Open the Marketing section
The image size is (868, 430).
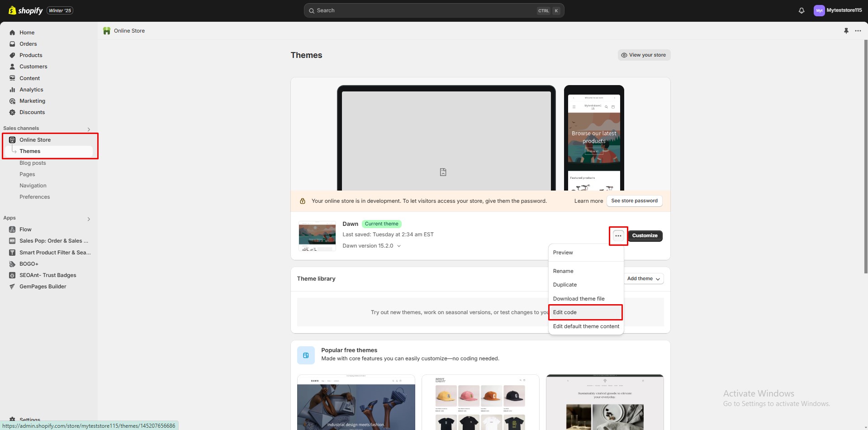pos(32,100)
